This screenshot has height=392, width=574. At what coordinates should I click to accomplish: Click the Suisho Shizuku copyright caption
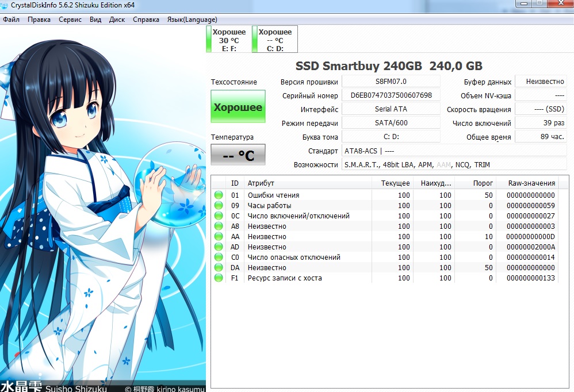102,387
